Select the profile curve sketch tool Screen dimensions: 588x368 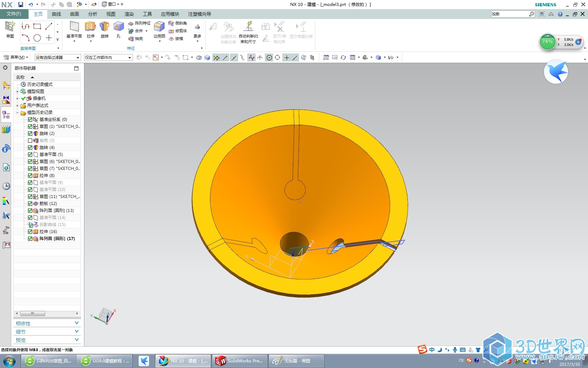[x=25, y=26]
